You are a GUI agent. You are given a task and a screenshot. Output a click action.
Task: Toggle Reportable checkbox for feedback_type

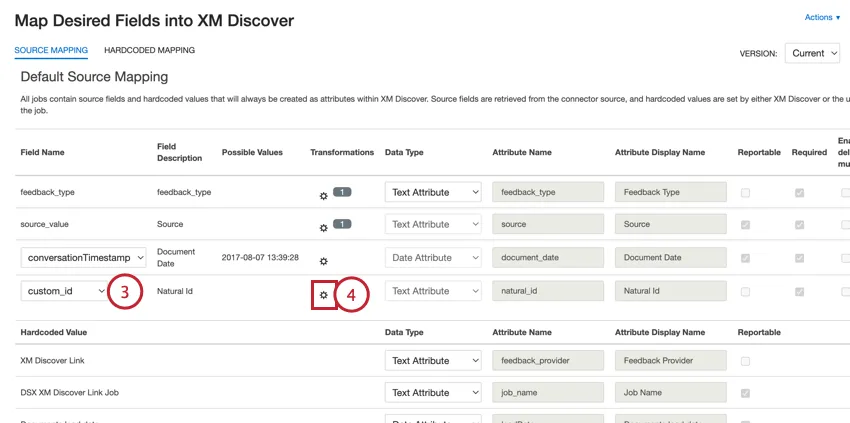pyautogui.click(x=746, y=192)
